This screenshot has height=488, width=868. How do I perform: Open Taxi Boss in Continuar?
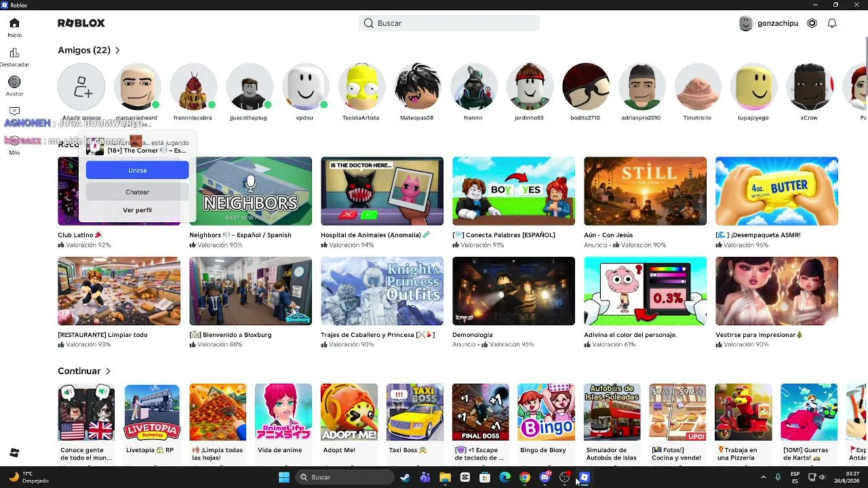click(415, 412)
